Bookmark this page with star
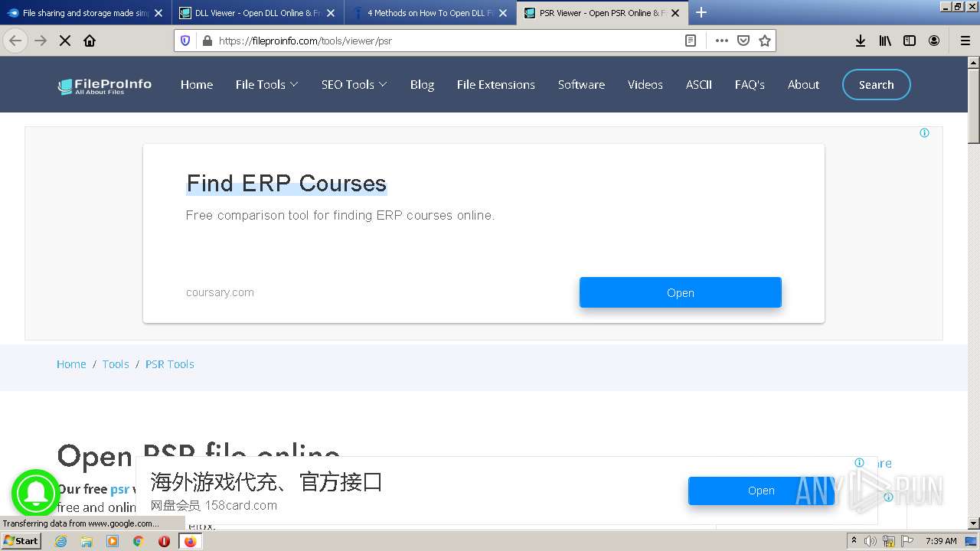The height and width of the screenshot is (551, 980). tap(764, 41)
